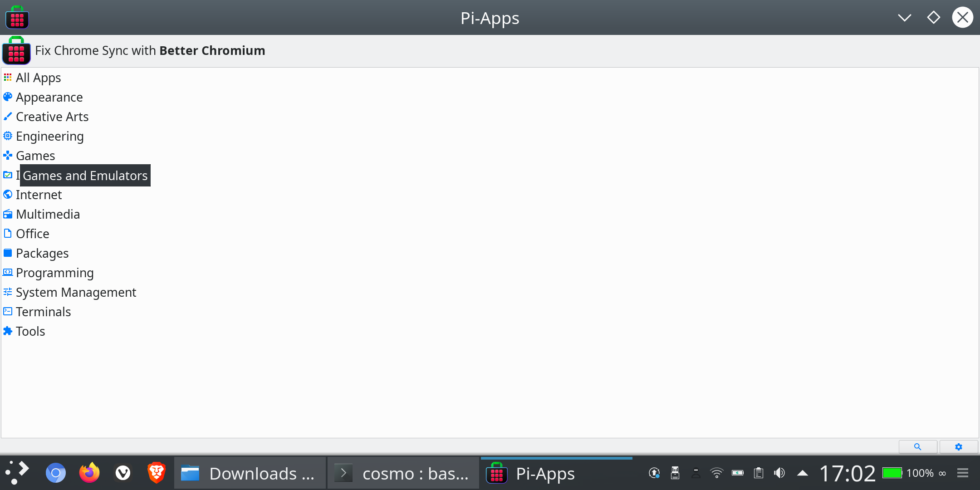Viewport: 980px width, 490px height.
Task: Click the Chromium taskbar icon
Action: click(x=56, y=473)
